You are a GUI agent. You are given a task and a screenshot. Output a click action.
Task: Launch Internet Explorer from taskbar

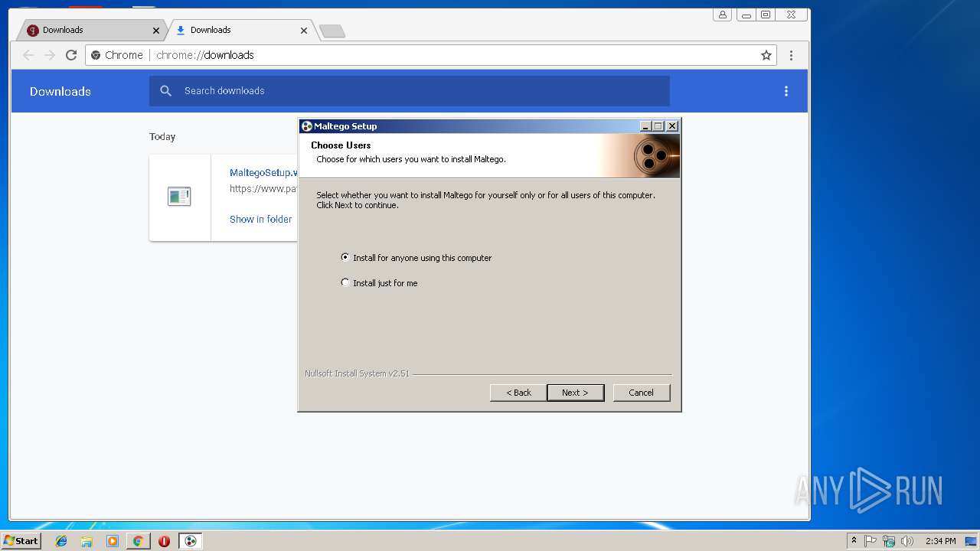click(x=61, y=541)
